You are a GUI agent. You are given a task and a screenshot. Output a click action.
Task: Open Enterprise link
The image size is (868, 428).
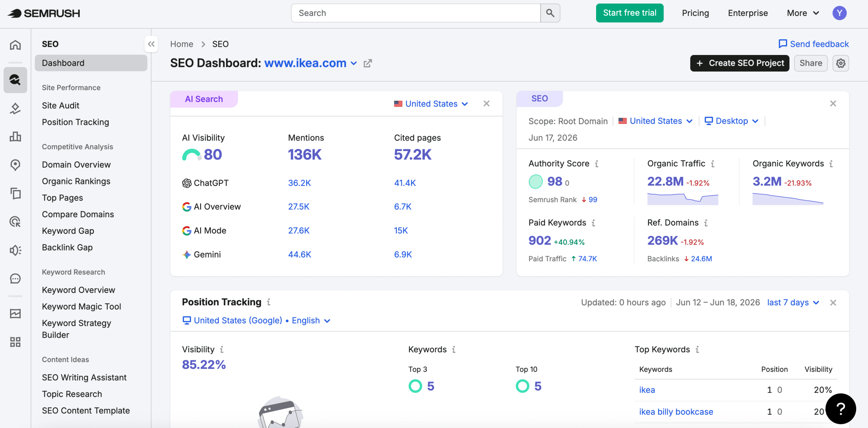tap(748, 13)
